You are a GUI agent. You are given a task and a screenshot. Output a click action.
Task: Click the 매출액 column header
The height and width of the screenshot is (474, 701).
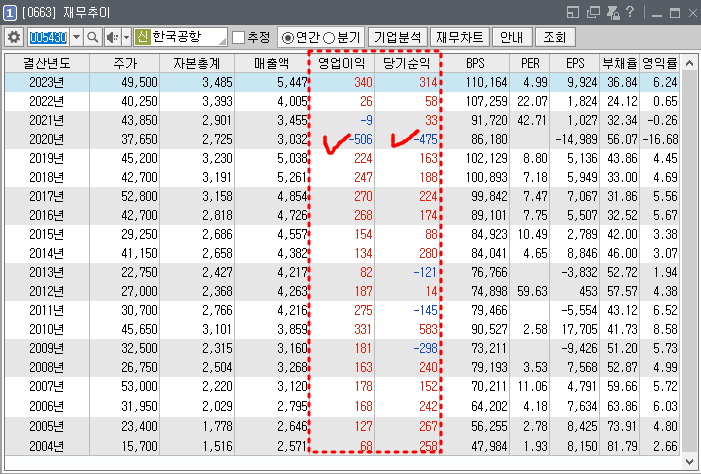272,63
